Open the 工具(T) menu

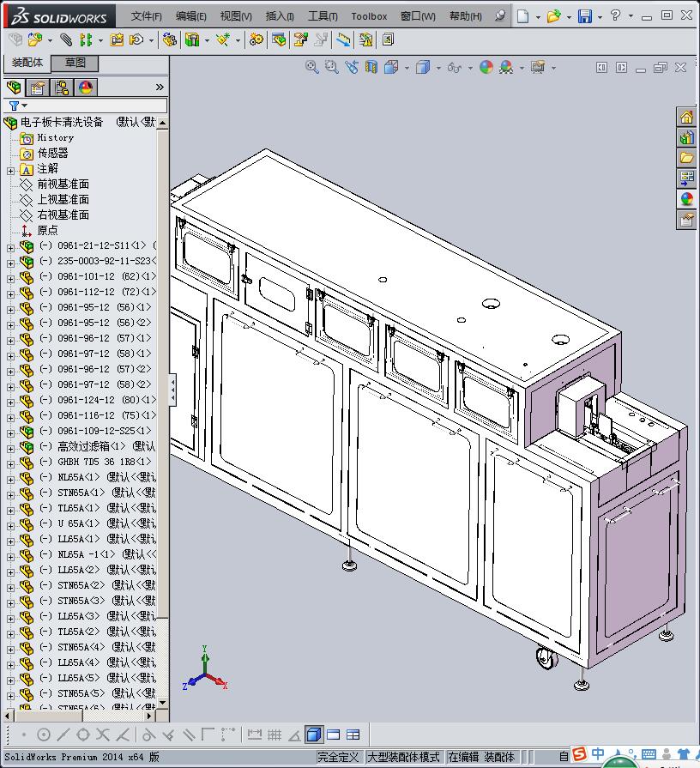pos(323,16)
